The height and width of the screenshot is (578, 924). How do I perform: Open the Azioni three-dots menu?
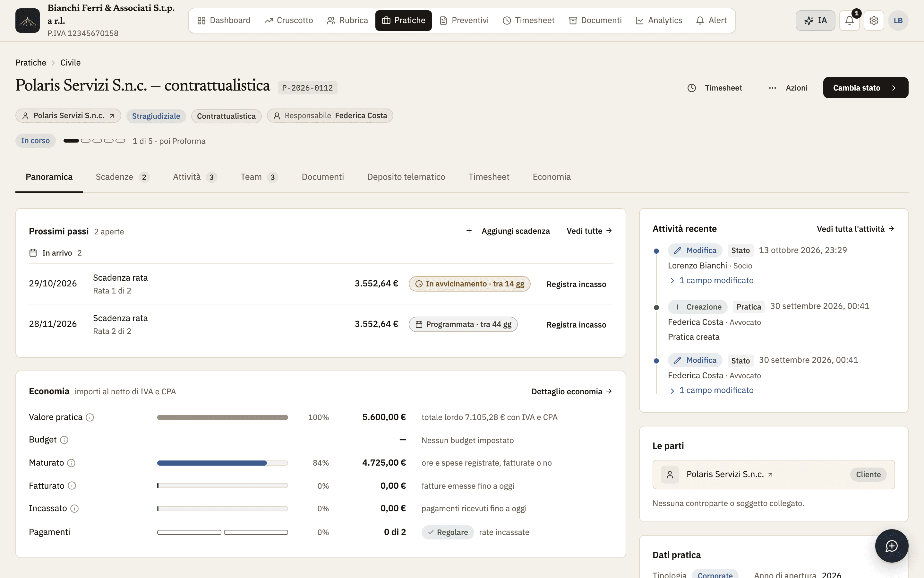(788, 88)
